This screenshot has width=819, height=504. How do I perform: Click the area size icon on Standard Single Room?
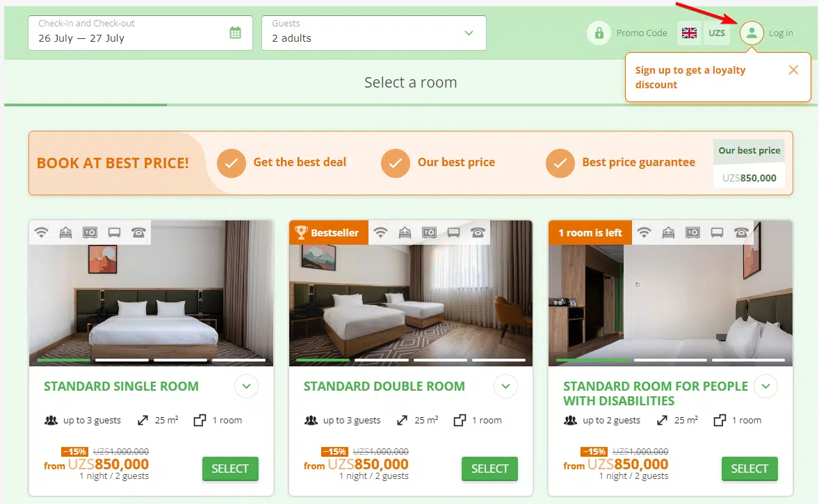point(143,420)
